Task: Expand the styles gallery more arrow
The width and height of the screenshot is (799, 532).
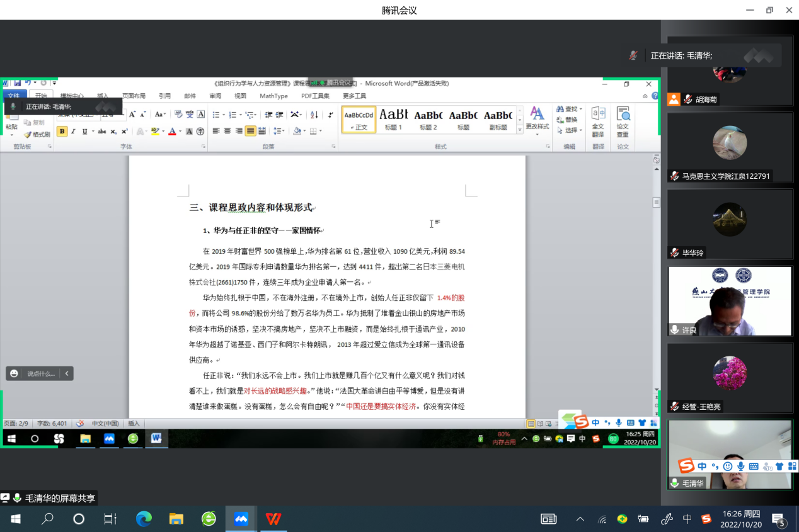Action: click(520, 128)
